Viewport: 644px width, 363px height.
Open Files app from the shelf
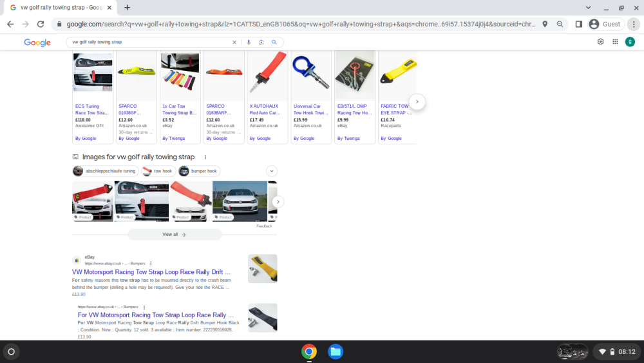point(336,352)
